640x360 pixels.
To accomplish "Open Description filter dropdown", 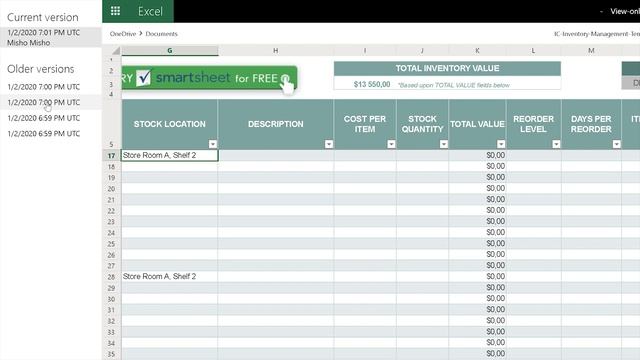I will click(329, 144).
